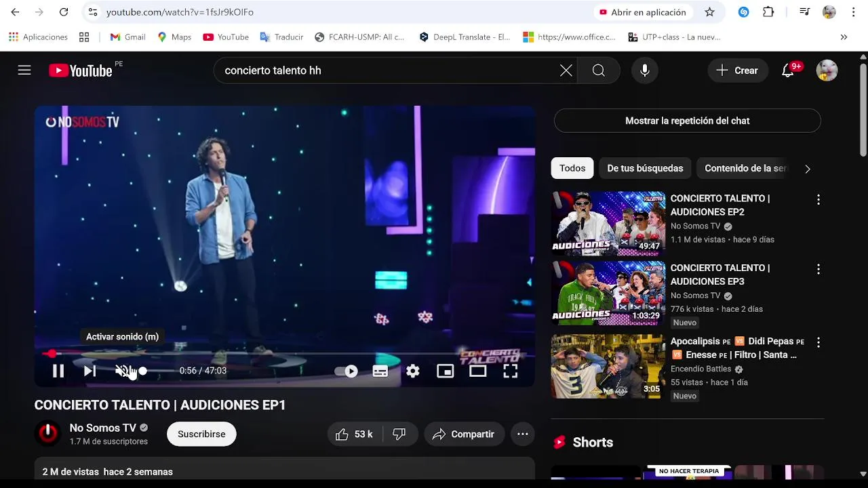
Task: Open options menu for Apocalipsis video
Action: (x=818, y=342)
